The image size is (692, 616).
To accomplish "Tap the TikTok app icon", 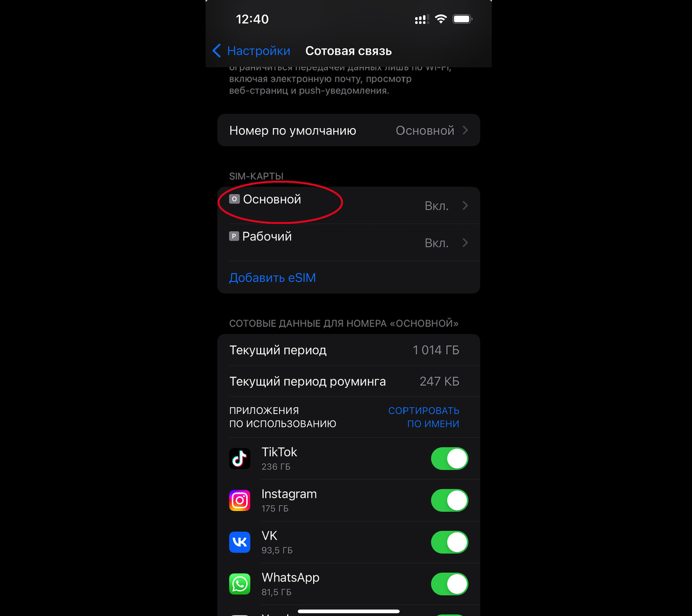I will 240,459.
